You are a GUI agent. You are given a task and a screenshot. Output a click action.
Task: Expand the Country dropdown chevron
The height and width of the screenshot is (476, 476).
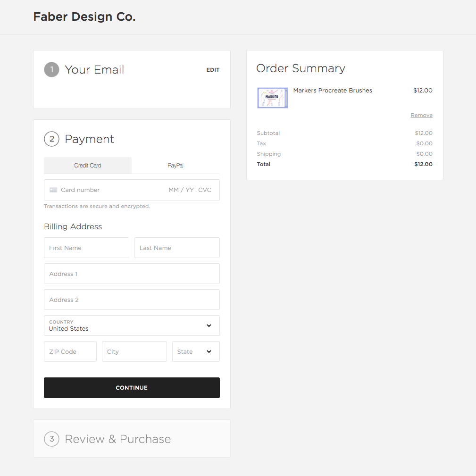(209, 326)
